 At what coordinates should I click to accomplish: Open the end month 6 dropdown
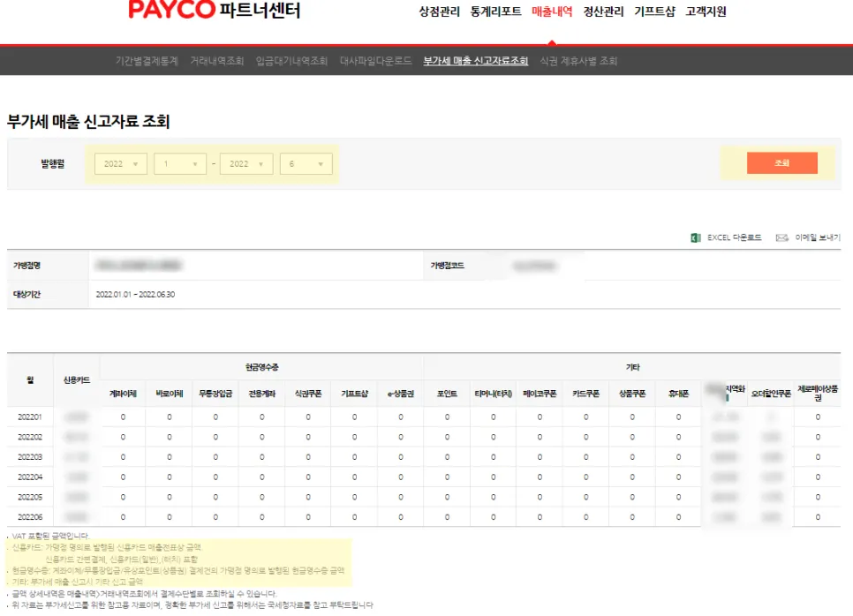[x=306, y=163]
